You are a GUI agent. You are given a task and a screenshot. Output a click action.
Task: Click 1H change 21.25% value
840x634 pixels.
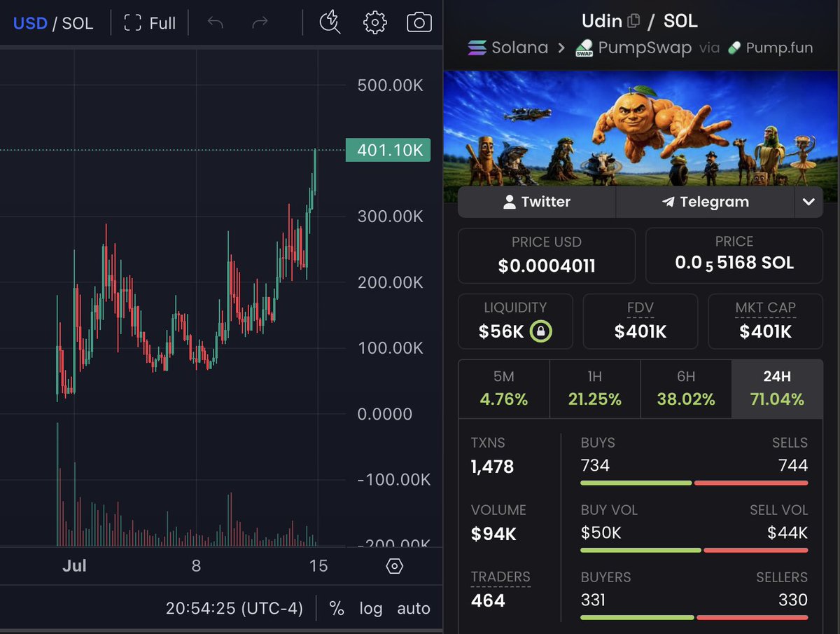pyautogui.click(x=595, y=399)
